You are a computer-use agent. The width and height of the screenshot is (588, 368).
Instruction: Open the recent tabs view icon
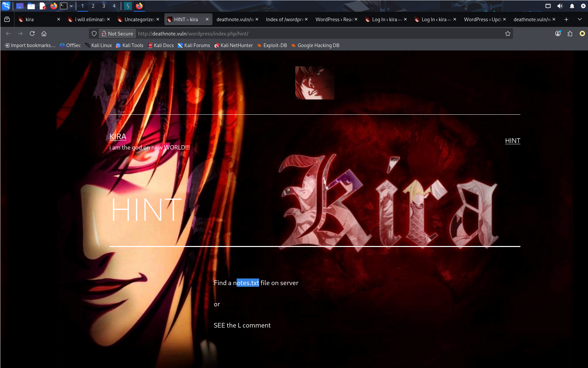click(x=7, y=20)
